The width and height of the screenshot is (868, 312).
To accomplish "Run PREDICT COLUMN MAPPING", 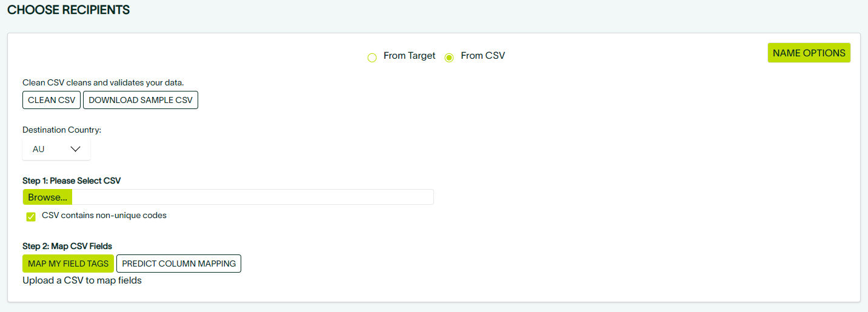I will pyautogui.click(x=179, y=264).
